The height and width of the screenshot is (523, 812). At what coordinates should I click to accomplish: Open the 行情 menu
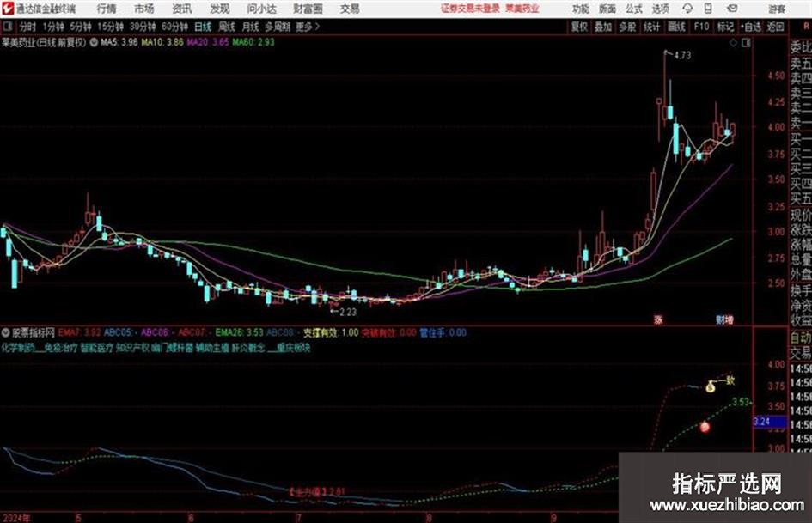pyautogui.click(x=107, y=9)
